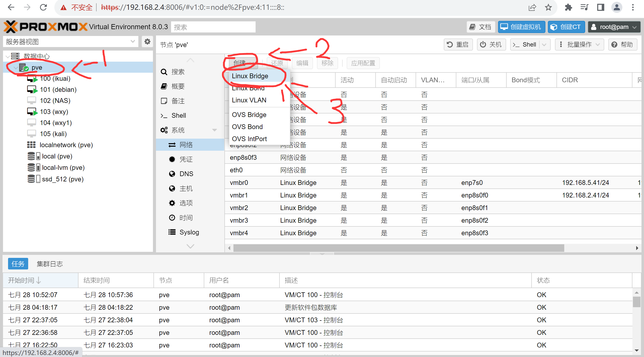Select the local-lvm (pve) storage item
Image resolution: width=644 pixels, height=357 pixels.
coord(63,168)
